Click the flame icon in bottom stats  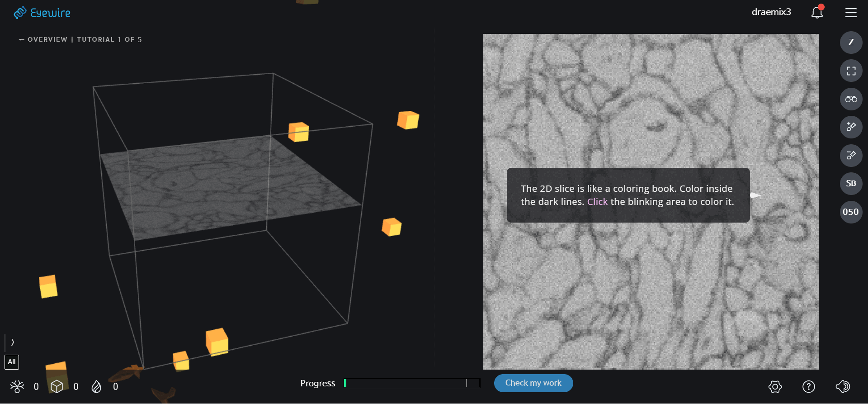tap(96, 386)
